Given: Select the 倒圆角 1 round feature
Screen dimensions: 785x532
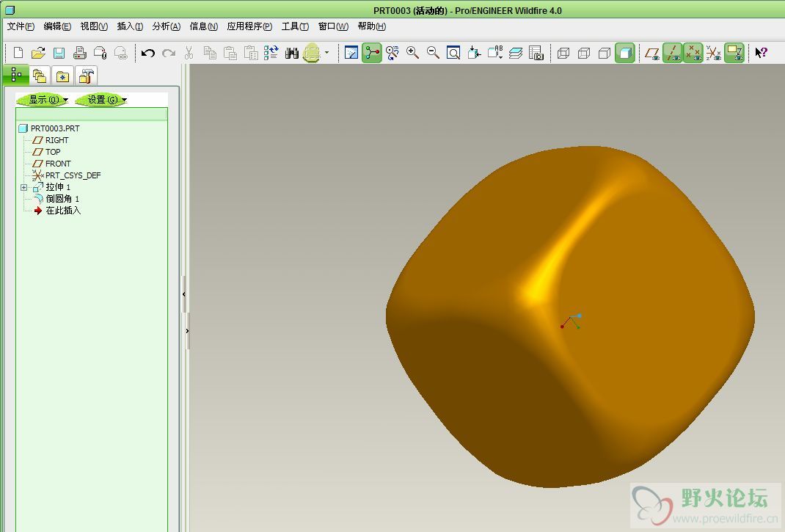Looking at the screenshot, I should [x=56, y=199].
